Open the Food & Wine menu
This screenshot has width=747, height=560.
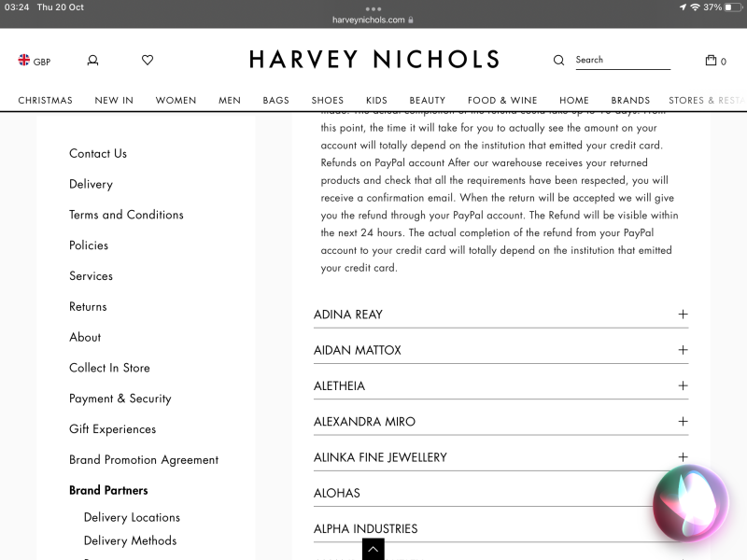[x=502, y=100]
